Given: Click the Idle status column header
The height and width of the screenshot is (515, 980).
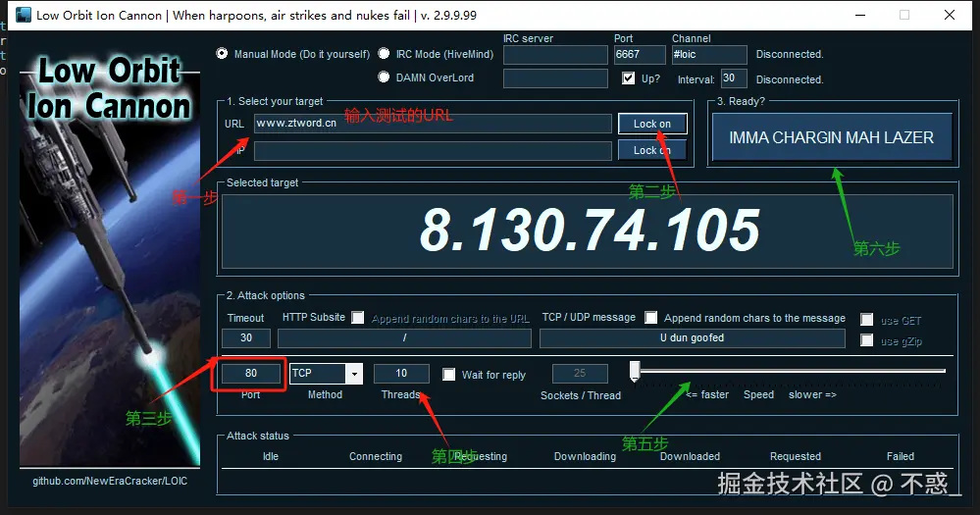Looking at the screenshot, I should 271,456.
